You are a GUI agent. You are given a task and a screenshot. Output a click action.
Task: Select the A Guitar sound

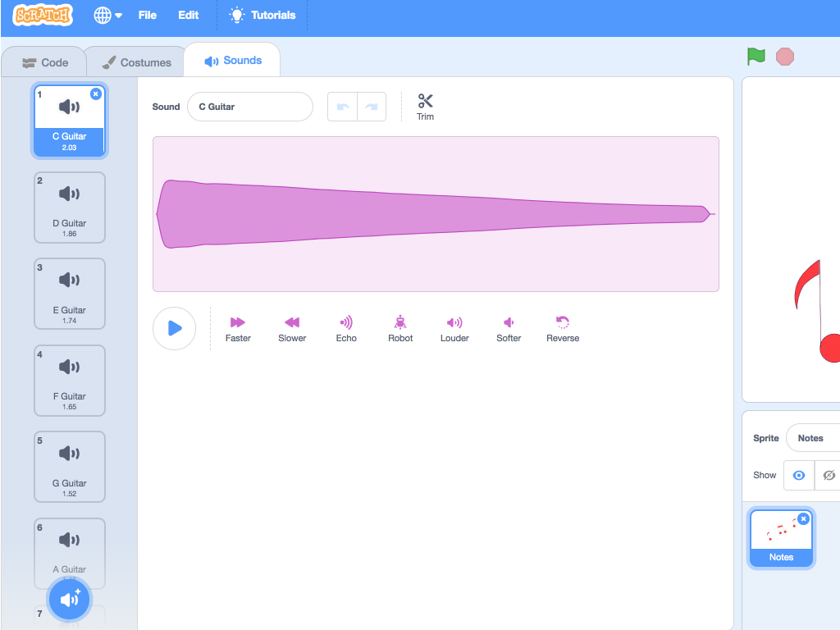click(69, 553)
